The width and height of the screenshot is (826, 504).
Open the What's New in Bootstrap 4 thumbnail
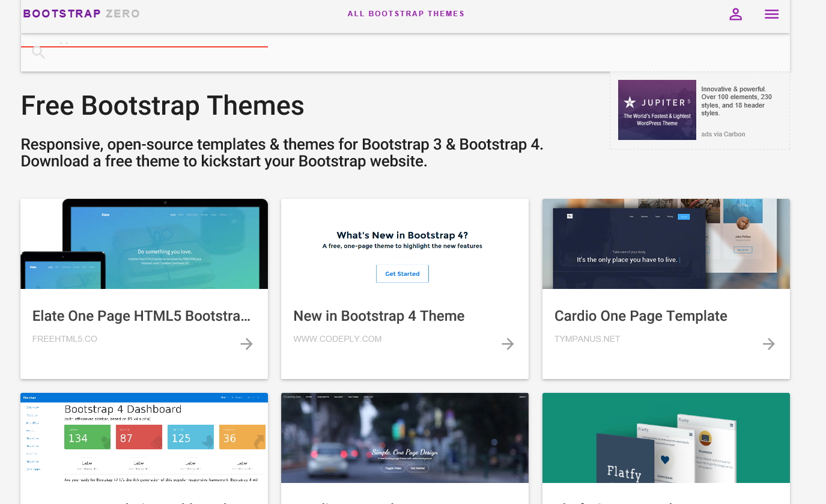point(405,244)
